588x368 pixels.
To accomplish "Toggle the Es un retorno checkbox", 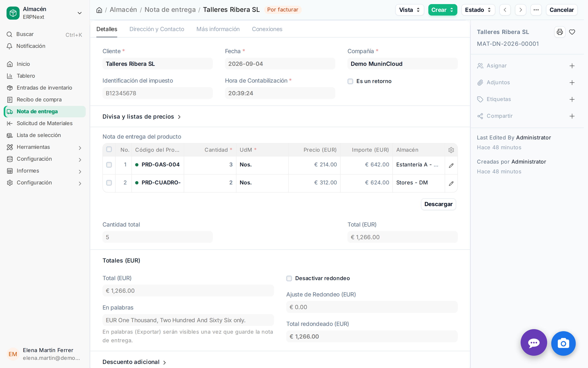I will pyautogui.click(x=350, y=81).
